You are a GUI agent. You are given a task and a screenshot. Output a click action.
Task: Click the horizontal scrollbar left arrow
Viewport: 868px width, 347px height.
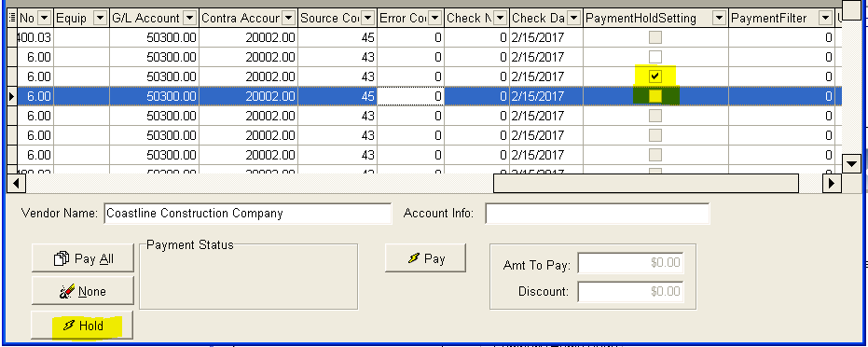point(16,183)
